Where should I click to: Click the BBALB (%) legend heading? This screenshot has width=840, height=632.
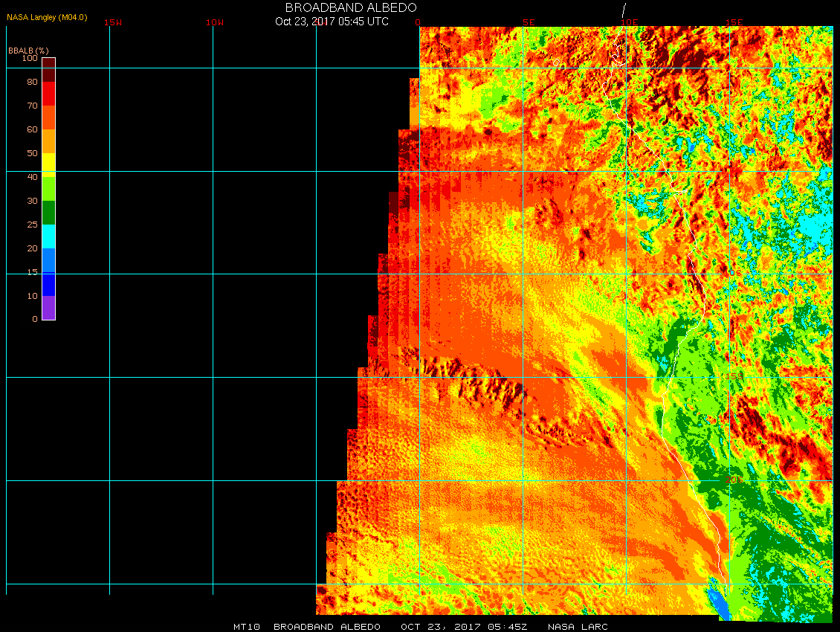click(28, 50)
